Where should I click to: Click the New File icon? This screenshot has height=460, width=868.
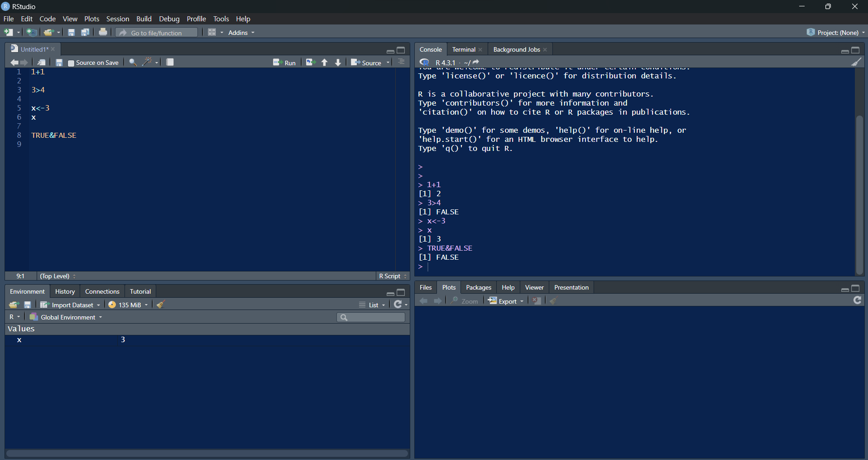click(x=9, y=32)
